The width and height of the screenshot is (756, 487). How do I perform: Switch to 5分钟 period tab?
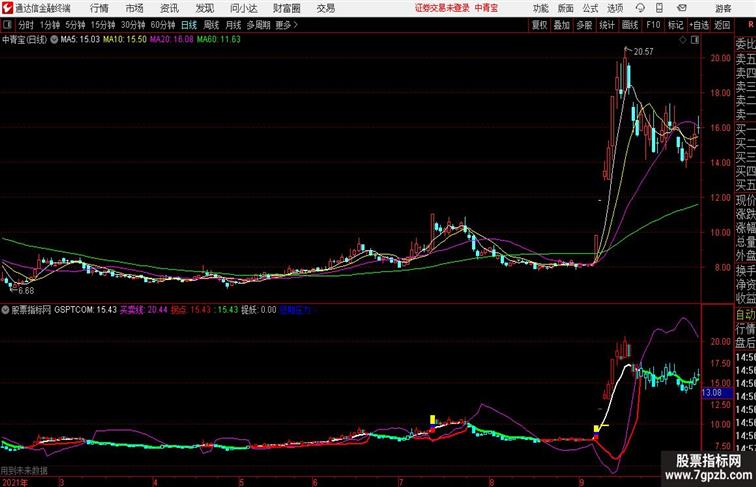pos(75,25)
